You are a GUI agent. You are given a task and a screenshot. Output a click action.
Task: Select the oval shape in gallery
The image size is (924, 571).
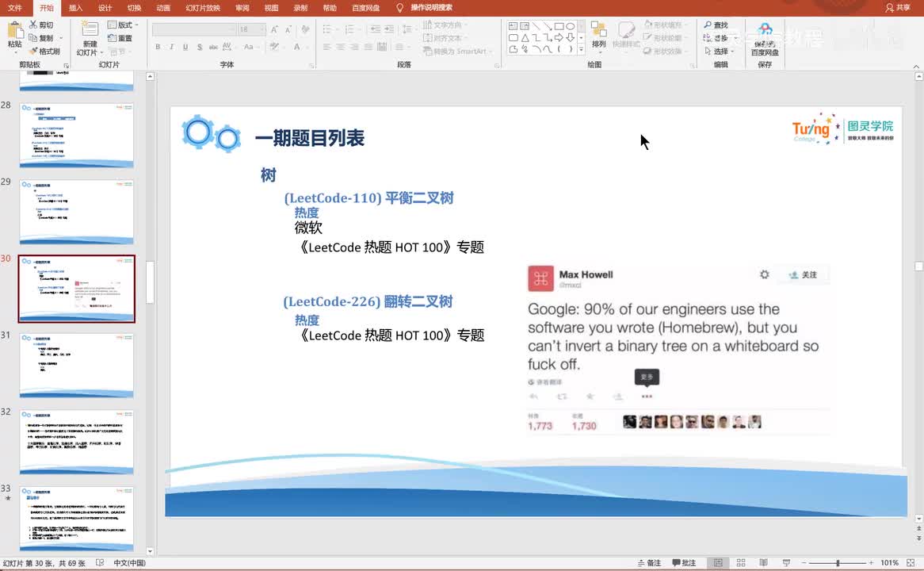[x=570, y=26]
